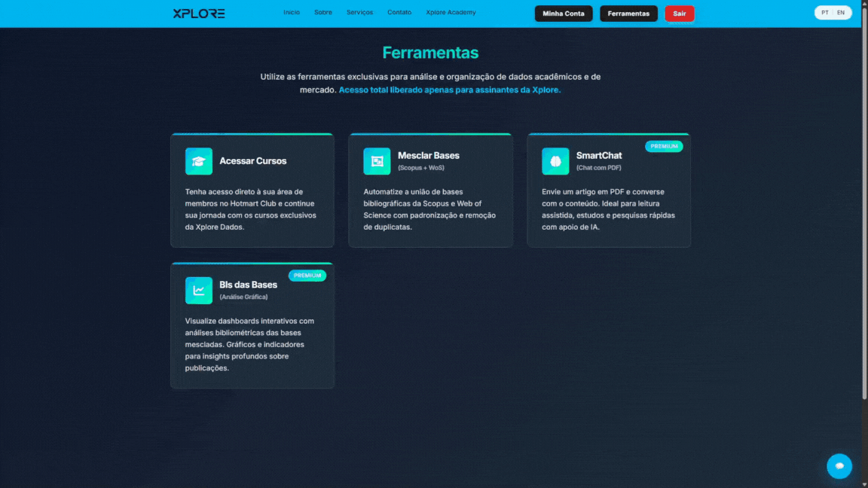868x488 pixels.
Task: Log out with the red Sair button
Action: coord(679,14)
